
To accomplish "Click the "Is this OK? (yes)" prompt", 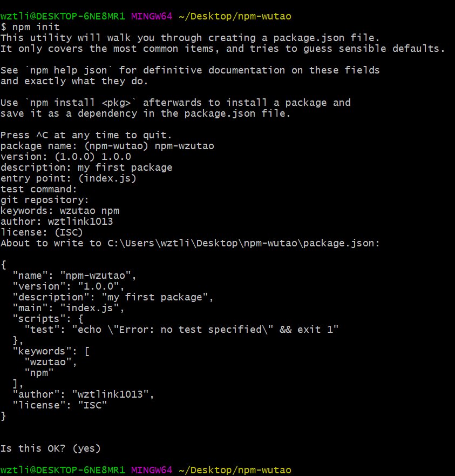I will tap(51, 448).
